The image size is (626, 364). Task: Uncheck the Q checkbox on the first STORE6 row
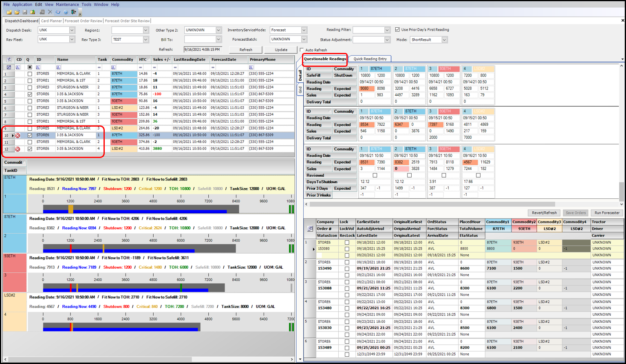(x=29, y=94)
